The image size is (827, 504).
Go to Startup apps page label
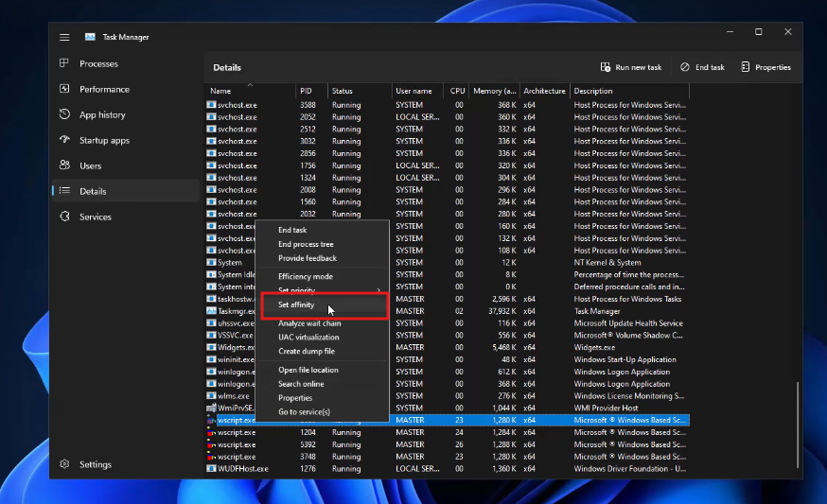(104, 140)
